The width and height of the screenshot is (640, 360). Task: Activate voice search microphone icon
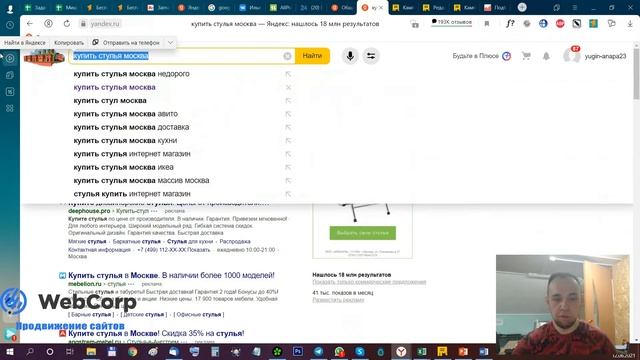[x=350, y=56]
